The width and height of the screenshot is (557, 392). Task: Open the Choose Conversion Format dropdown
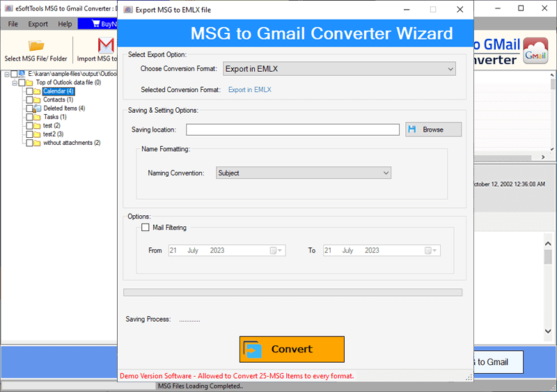pos(339,69)
